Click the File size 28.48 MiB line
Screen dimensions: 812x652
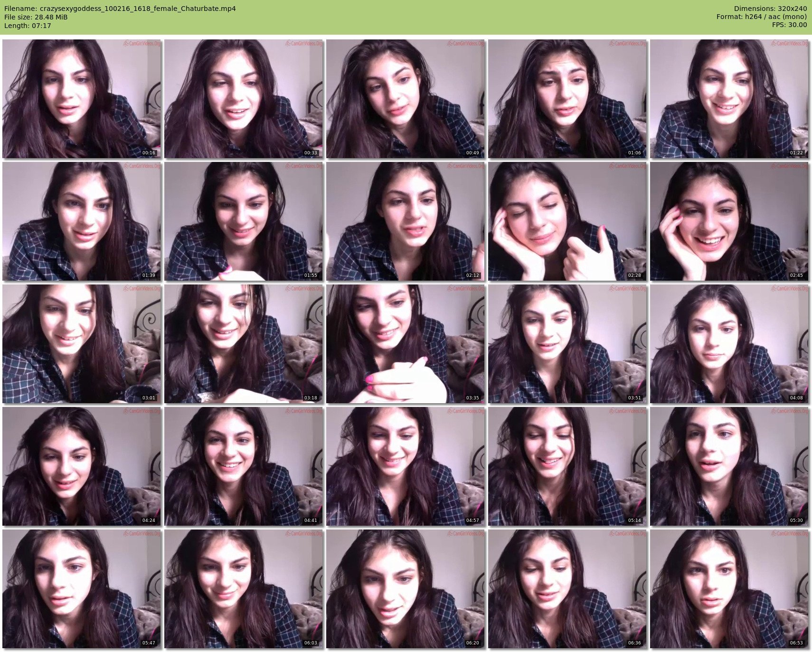click(x=36, y=17)
